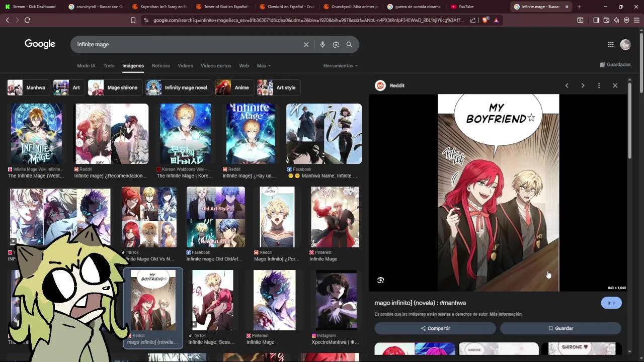Open the Web search tab
This screenshot has height=362, width=644.
coord(244,66)
